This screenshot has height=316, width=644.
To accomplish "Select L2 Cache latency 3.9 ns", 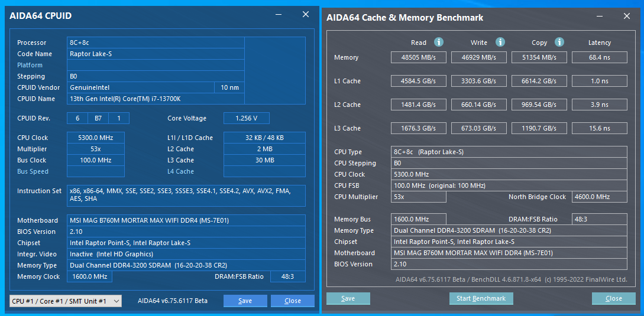I will click(x=600, y=105).
